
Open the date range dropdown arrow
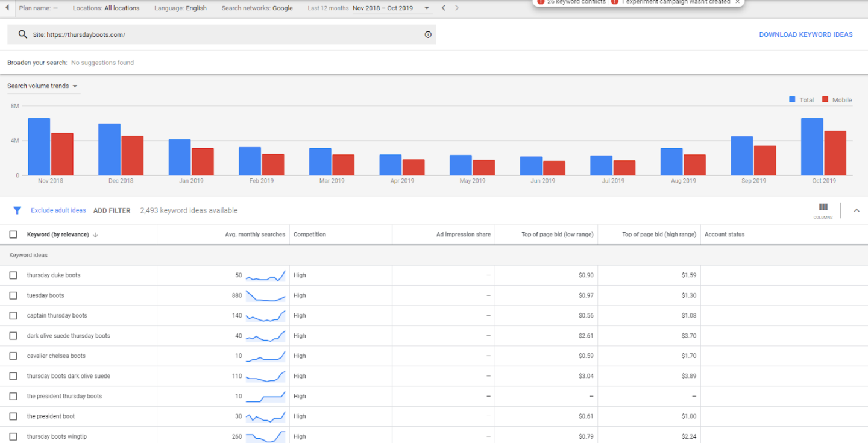(427, 8)
